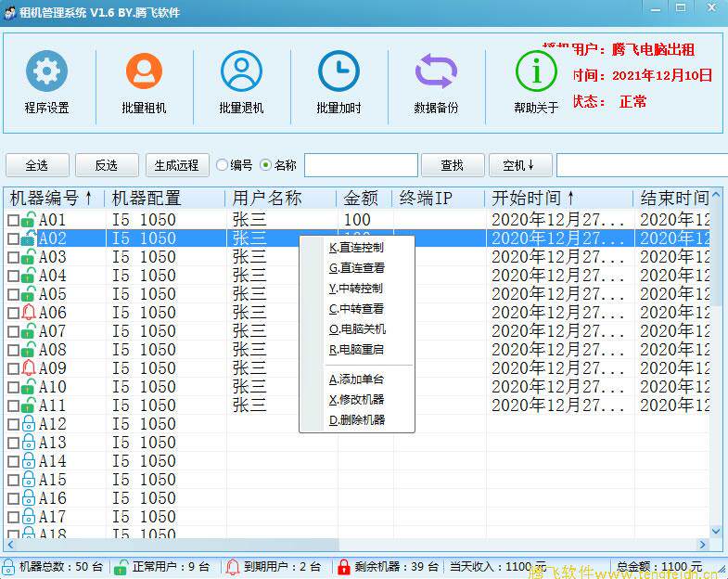Viewport: 728px width, 579px height.
Task: Click the 全选 button
Action: point(37,165)
